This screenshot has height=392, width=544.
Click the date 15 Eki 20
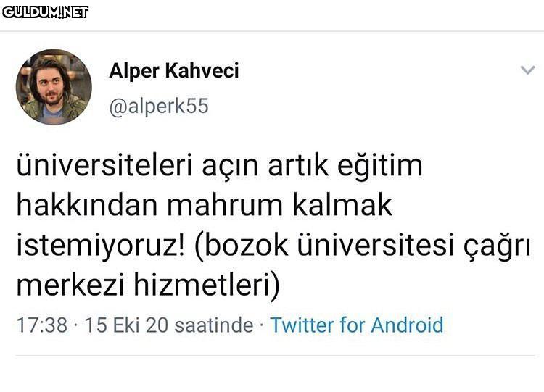coord(125,325)
